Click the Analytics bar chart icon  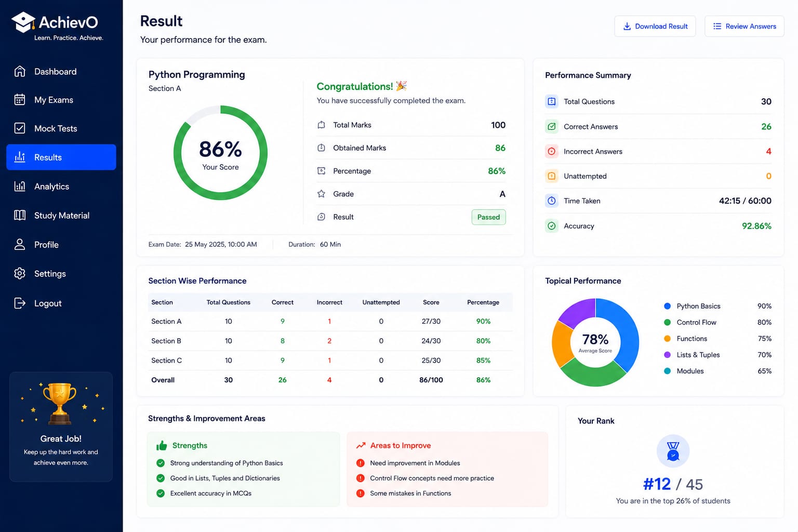[x=20, y=186]
